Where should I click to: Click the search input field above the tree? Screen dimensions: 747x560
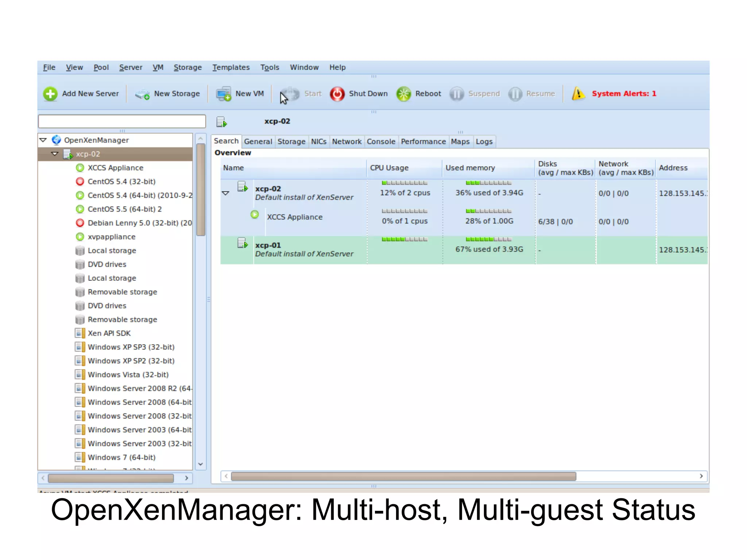(x=122, y=121)
